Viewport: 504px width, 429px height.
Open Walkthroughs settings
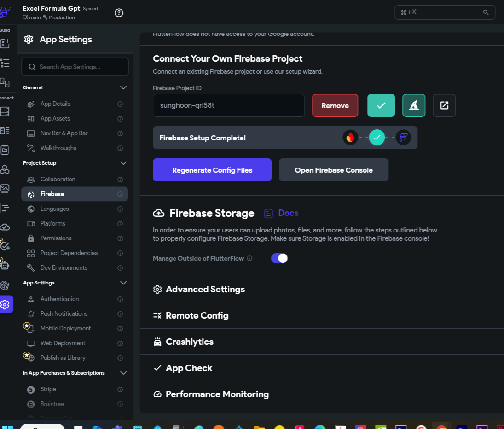[75, 148]
